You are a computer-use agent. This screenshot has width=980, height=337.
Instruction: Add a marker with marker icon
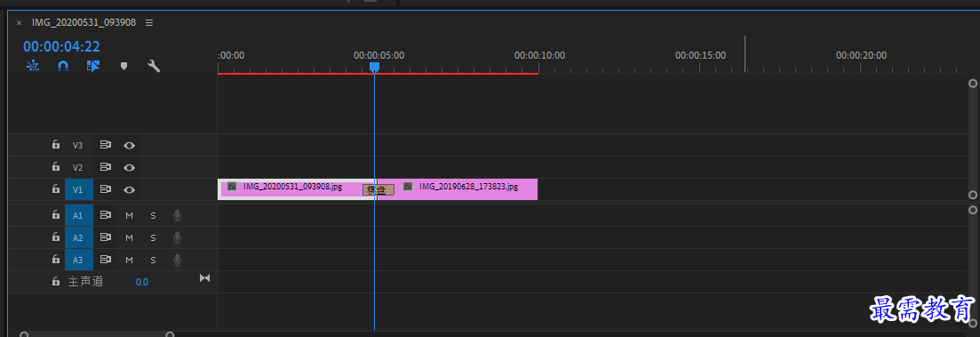[123, 66]
